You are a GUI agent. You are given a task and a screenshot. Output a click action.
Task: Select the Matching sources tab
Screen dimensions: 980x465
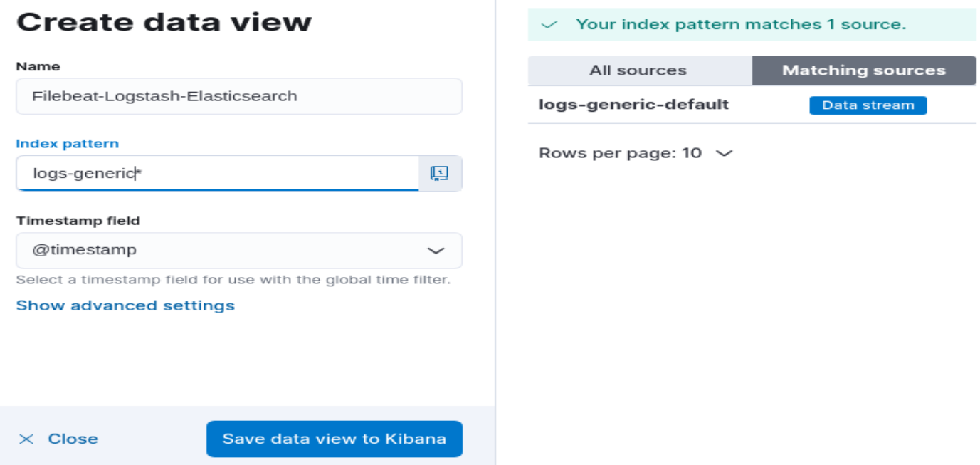[864, 70]
